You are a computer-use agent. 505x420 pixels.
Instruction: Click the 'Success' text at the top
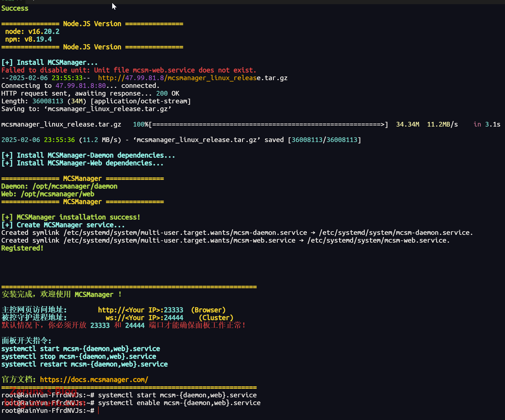[15, 8]
